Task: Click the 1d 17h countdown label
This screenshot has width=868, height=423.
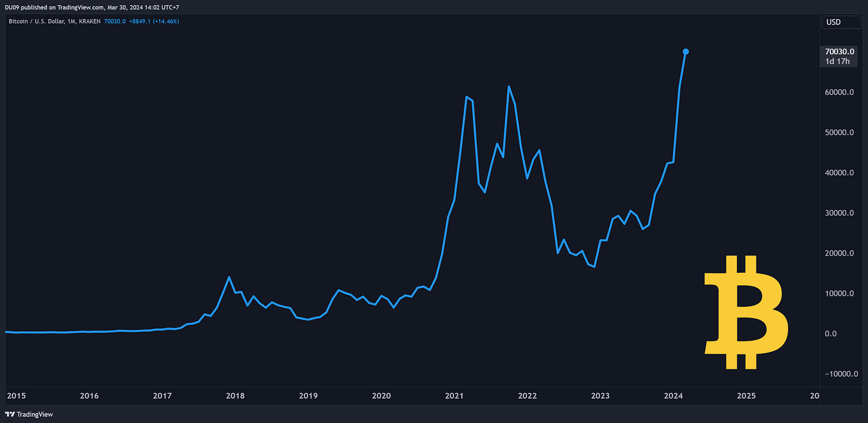Action: [x=838, y=62]
